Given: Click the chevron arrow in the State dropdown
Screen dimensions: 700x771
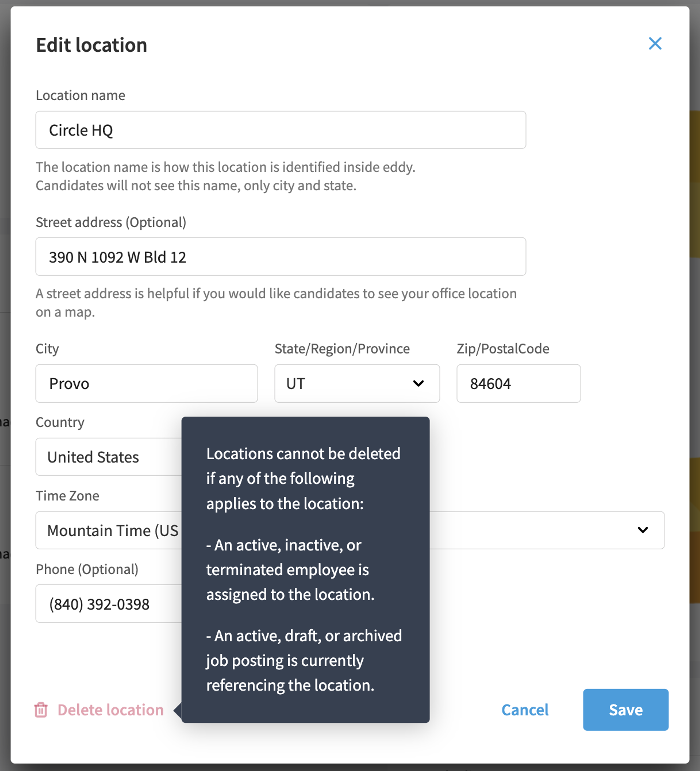Looking at the screenshot, I should point(419,383).
